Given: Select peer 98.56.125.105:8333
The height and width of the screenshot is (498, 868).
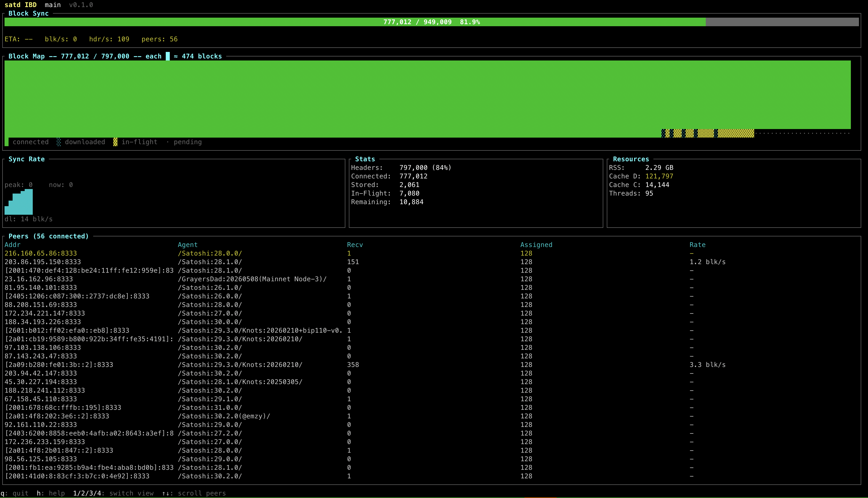Looking at the screenshot, I should (432, 459).
